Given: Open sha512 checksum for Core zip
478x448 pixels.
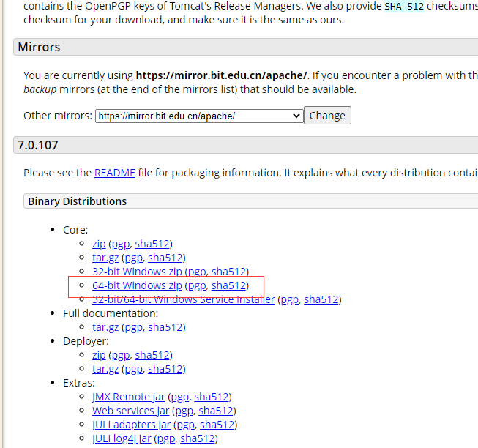Looking at the screenshot, I should coord(152,244).
